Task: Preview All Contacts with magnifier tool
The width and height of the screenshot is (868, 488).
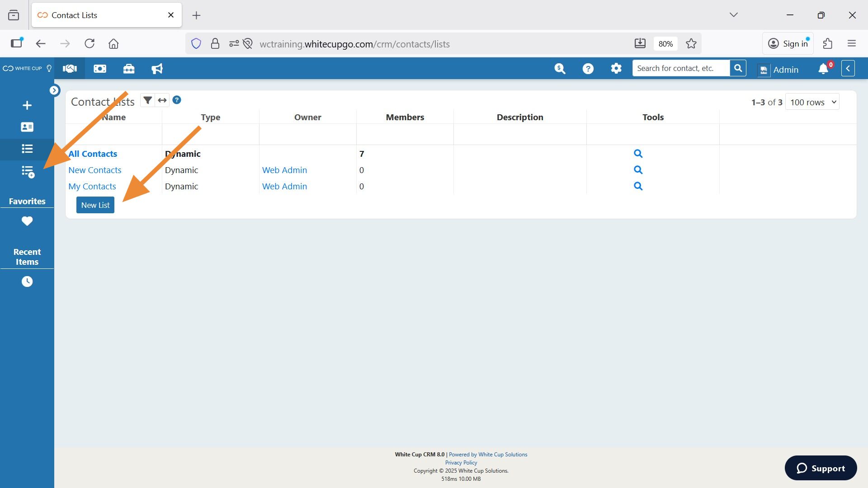Action: (638, 154)
